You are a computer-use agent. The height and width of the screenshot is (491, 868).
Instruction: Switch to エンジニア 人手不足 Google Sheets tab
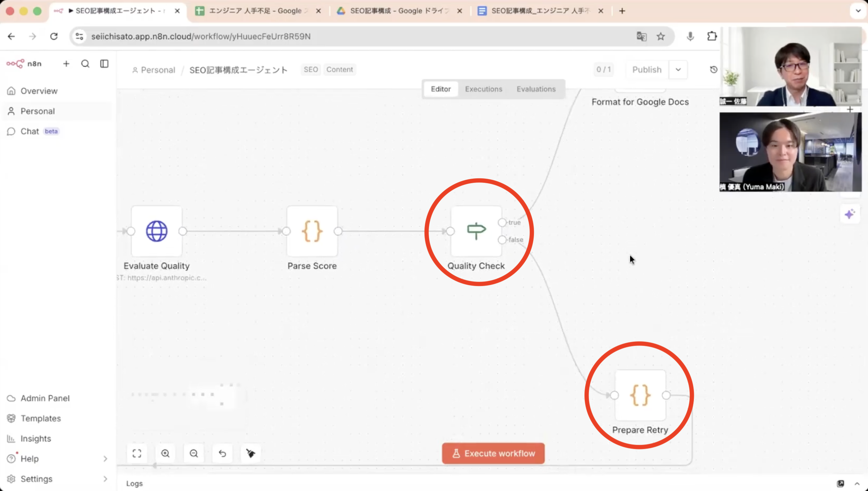point(258,11)
